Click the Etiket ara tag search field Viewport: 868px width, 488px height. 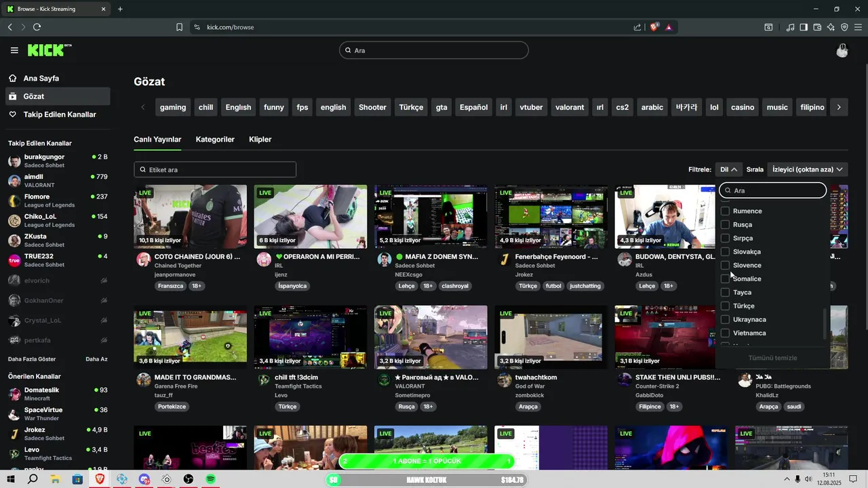tap(215, 169)
